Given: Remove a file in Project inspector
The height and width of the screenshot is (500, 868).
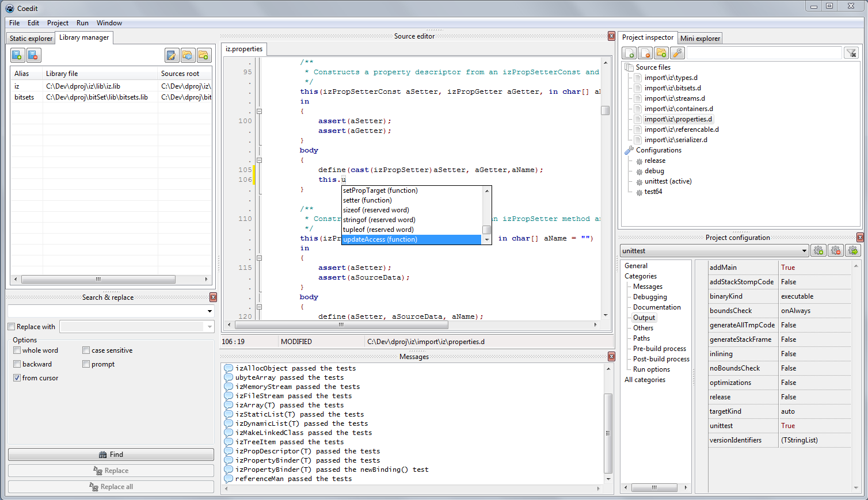Looking at the screenshot, I should pos(645,52).
